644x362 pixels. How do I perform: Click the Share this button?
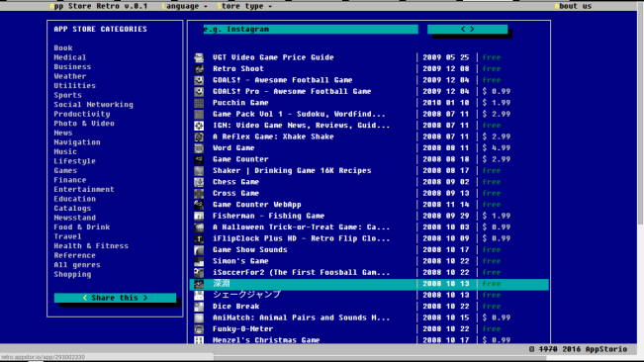pyautogui.click(x=115, y=298)
